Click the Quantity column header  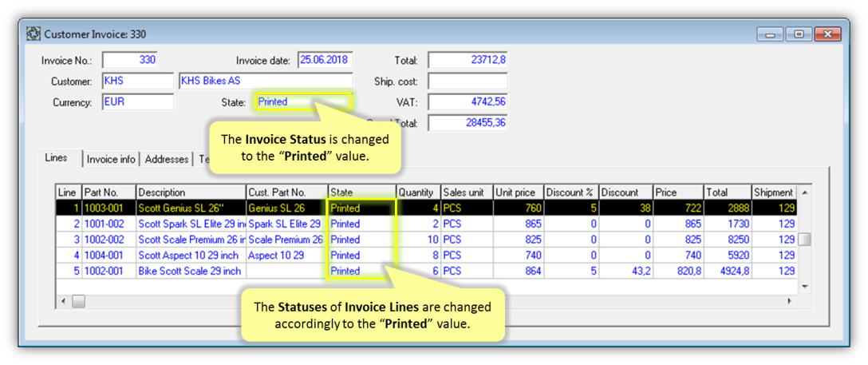click(x=419, y=192)
